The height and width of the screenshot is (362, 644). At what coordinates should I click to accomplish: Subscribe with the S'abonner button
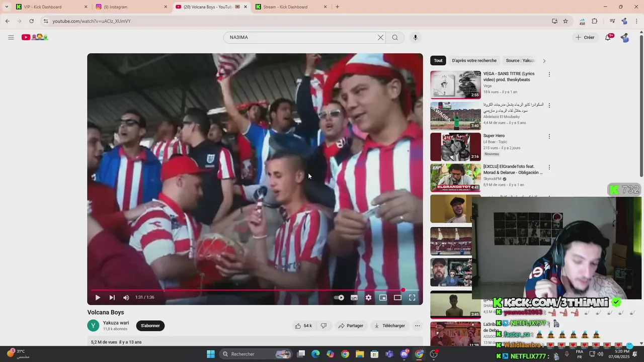click(x=150, y=326)
